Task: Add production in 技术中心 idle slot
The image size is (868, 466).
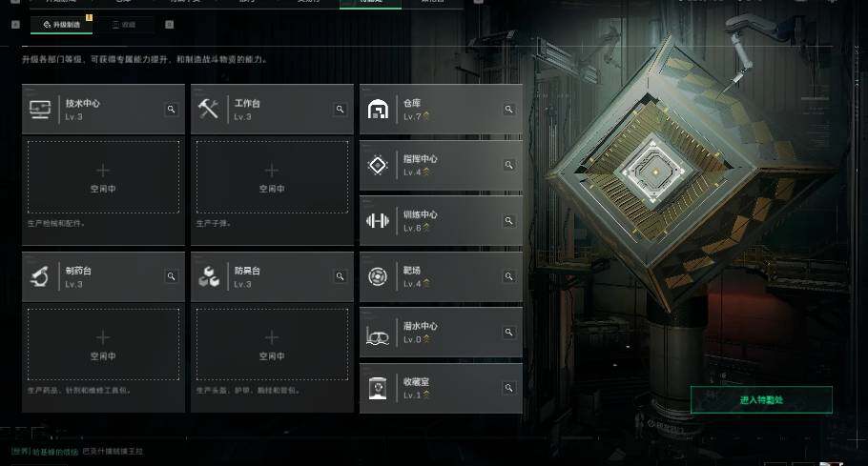Action: [104, 177]
